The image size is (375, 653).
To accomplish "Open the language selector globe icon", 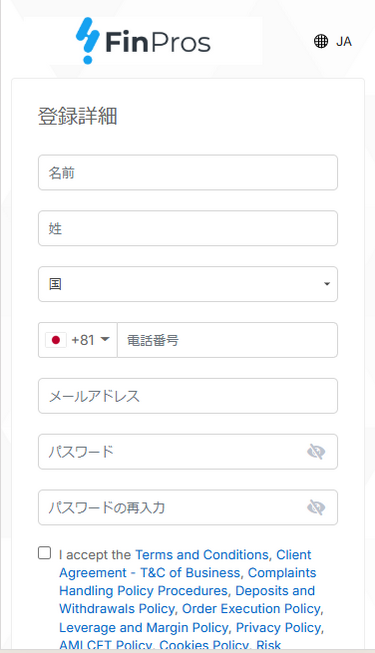I will pyautogui.click(x=321, y=41).
